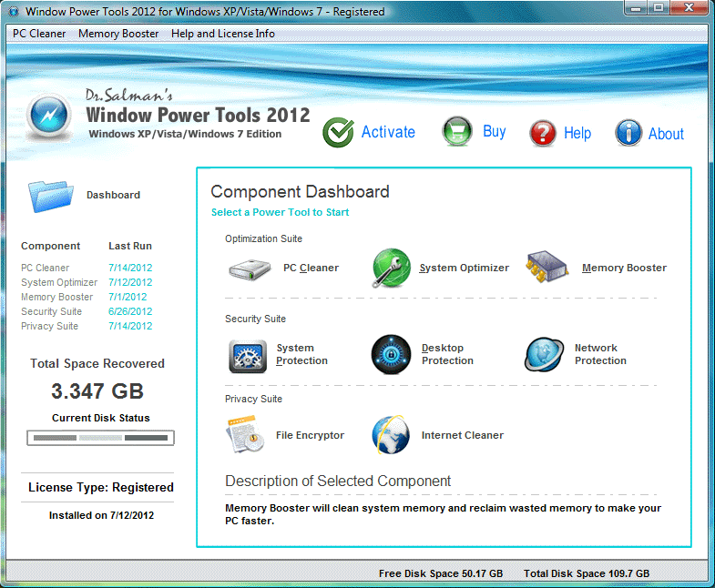Click Select a Power Tool to Start text
The width and height of the screenshot is (715, 588).
tap(280, 212)
